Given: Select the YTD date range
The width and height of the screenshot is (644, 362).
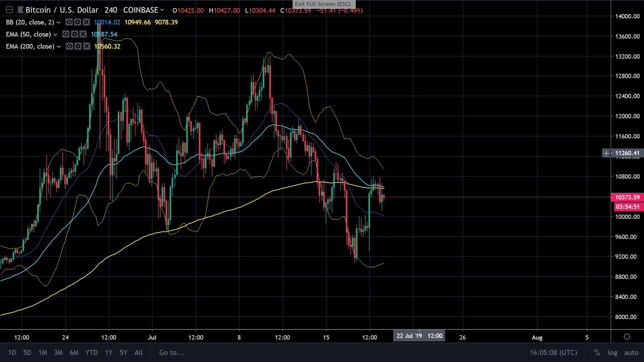Looking at the screenshot, I should coord(91,353).
